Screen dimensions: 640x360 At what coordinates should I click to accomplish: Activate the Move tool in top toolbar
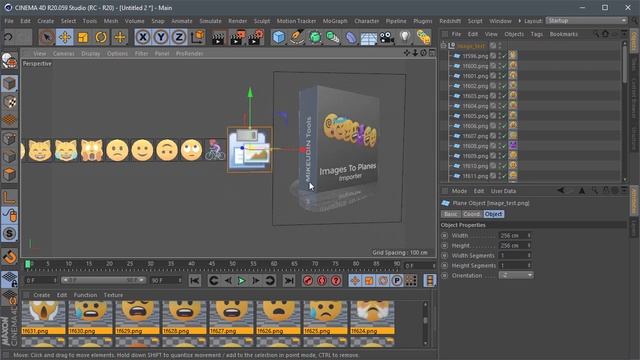(65, 37)
